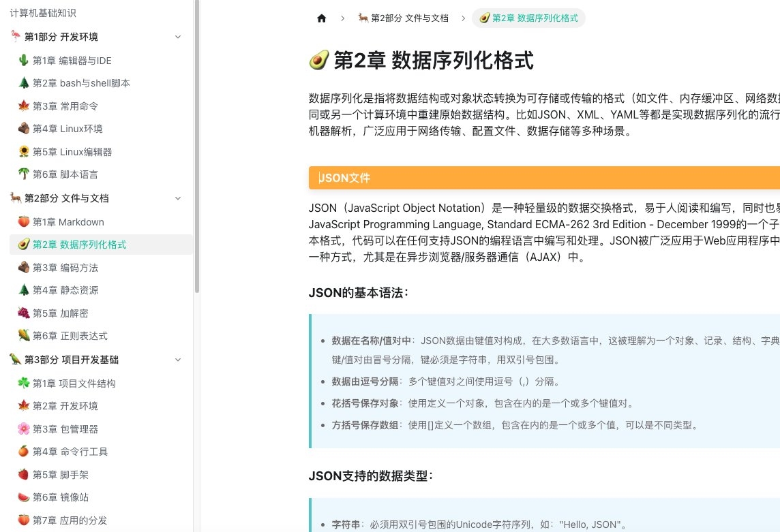Collapse the 第2部分 文件与文档 section
This screenshot has height=532, width=780.
coord(178,198)
